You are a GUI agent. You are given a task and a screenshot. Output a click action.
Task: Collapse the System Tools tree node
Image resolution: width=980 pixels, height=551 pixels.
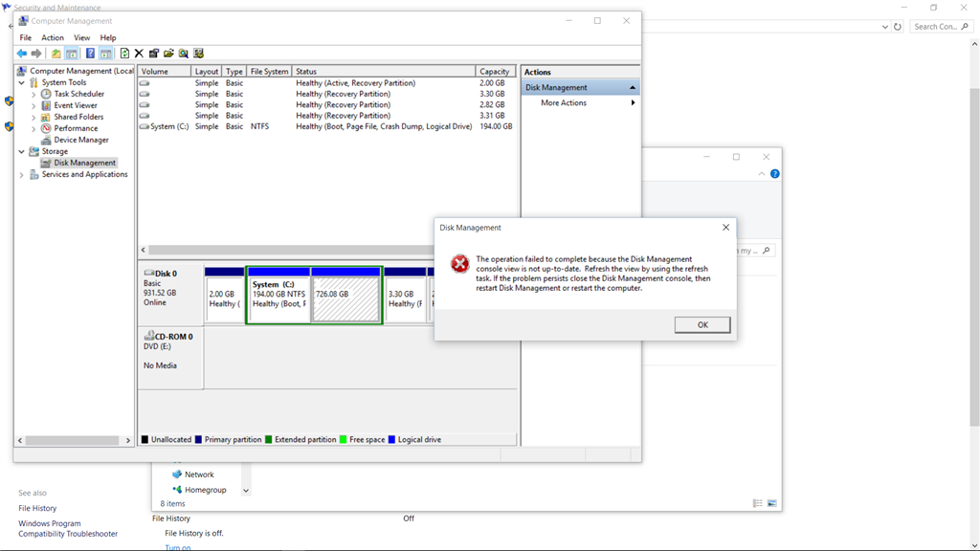point(21,81)
